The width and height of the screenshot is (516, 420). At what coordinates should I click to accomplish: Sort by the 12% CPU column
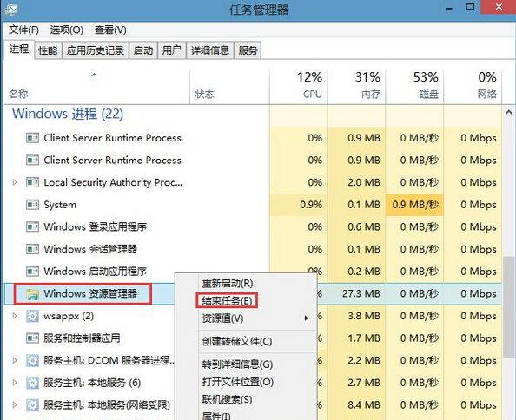point(298,87)
